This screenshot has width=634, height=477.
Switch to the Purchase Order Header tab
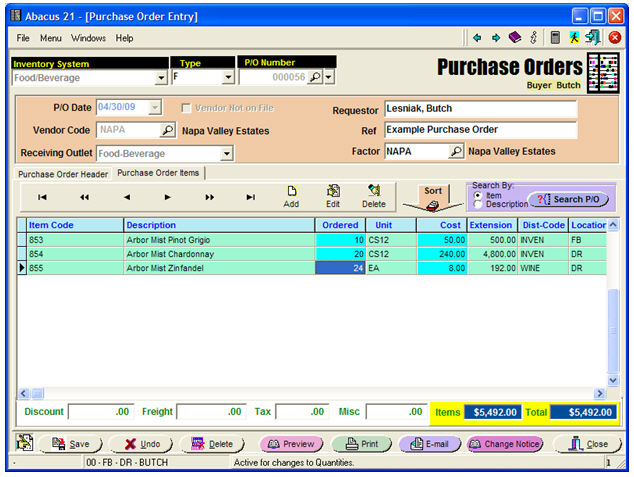pyautogui.click(x=63, y=173)
